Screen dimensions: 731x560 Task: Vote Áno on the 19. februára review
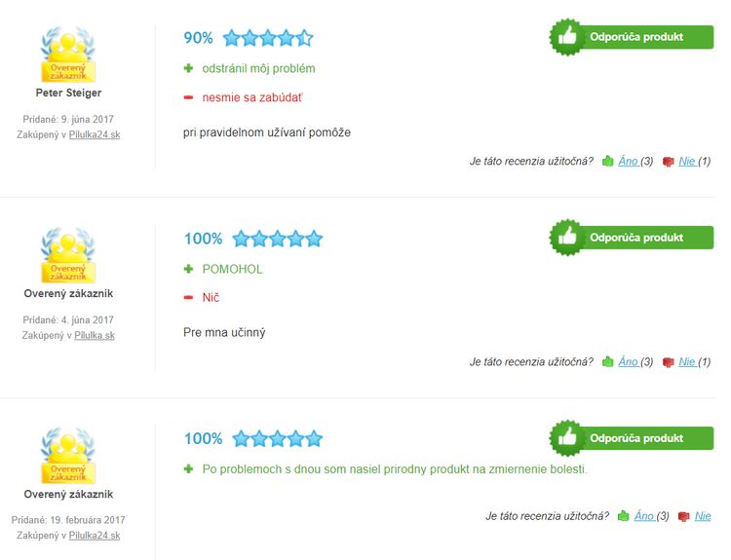click(644, 516)
